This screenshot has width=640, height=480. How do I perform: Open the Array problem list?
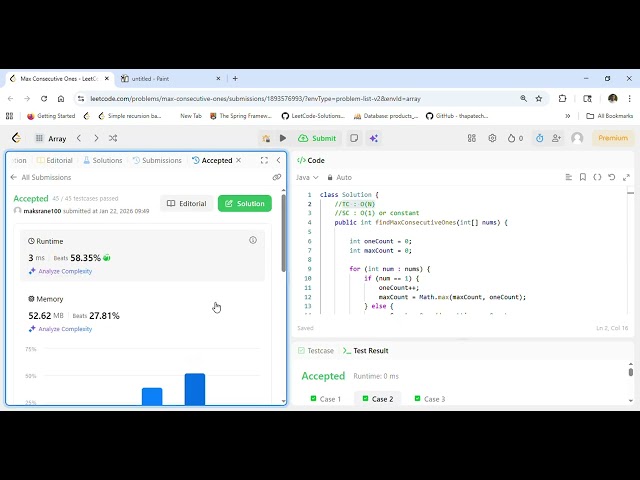[51, 138]
